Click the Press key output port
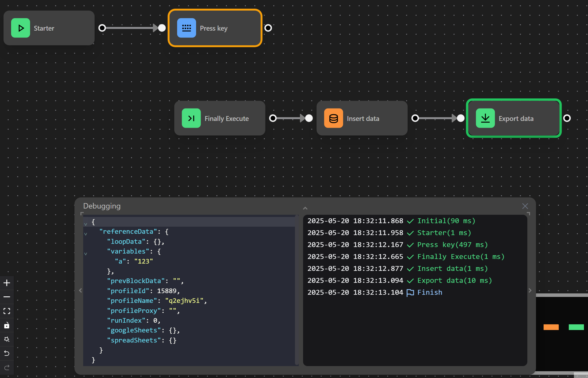Viewport: 588px width, 378px height. 268,28
